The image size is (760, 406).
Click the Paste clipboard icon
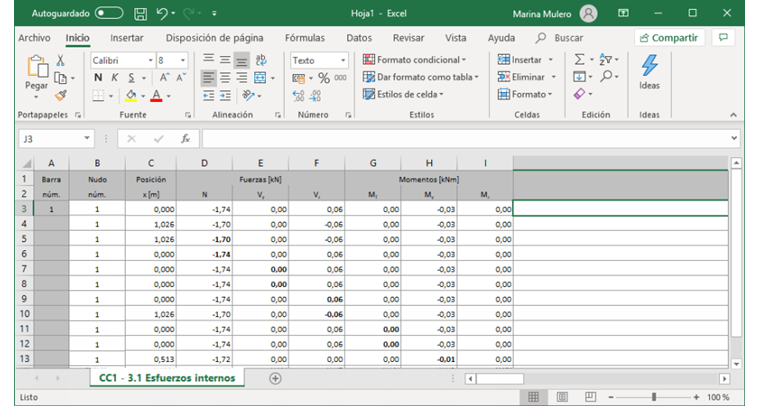click(37, 66)
